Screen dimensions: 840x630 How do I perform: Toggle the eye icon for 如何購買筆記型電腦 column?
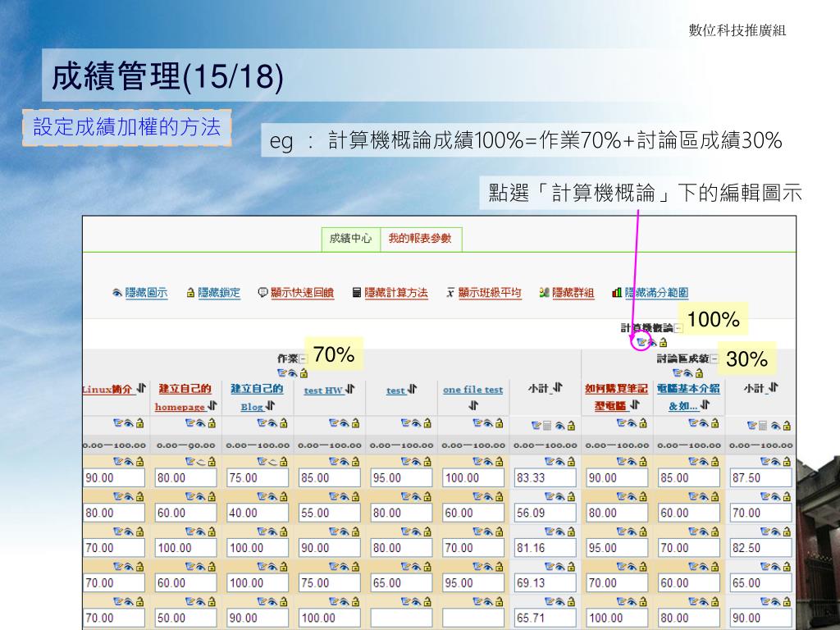(x=632, y=424)
